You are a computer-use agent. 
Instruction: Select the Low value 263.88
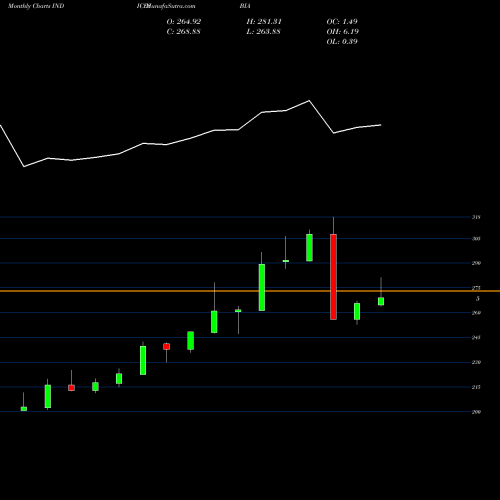pyautogui.click(x=263, y=32)
